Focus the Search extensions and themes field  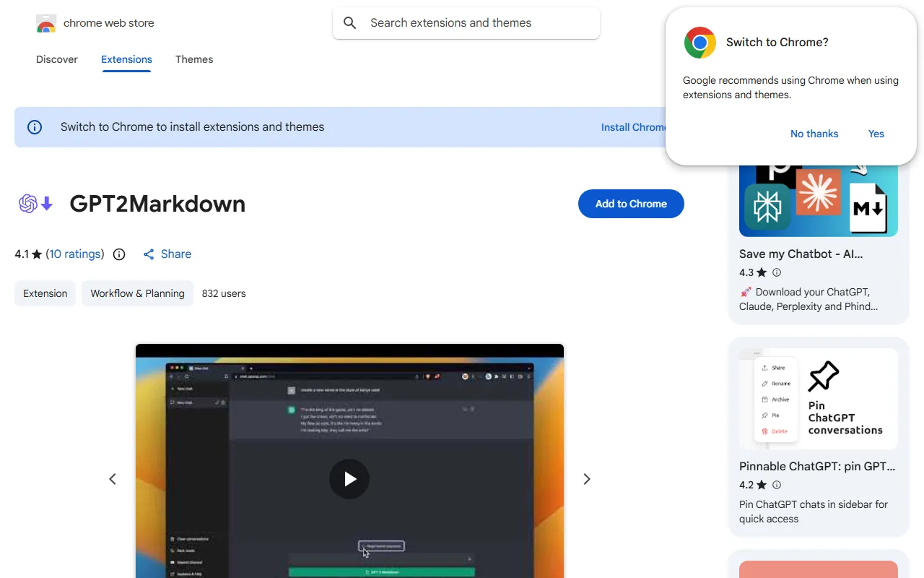point(476,23)
